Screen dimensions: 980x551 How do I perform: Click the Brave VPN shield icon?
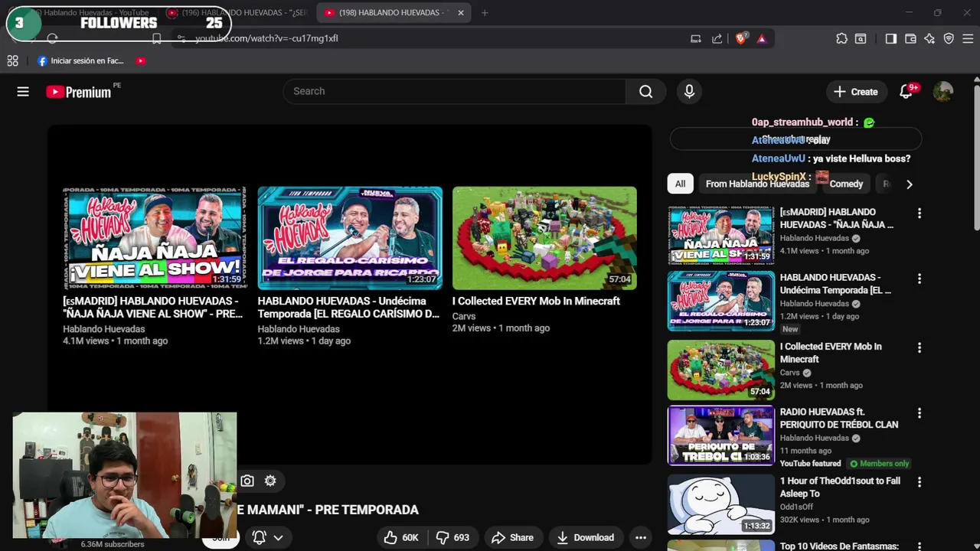[949, 38]
